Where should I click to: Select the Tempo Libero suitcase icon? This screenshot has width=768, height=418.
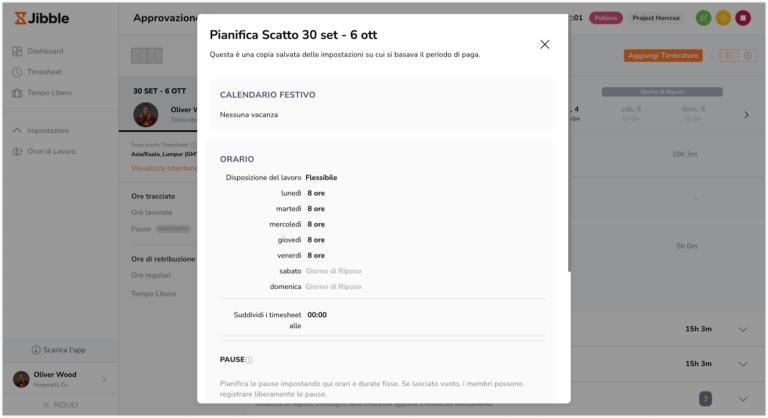(x=17, y=93)
